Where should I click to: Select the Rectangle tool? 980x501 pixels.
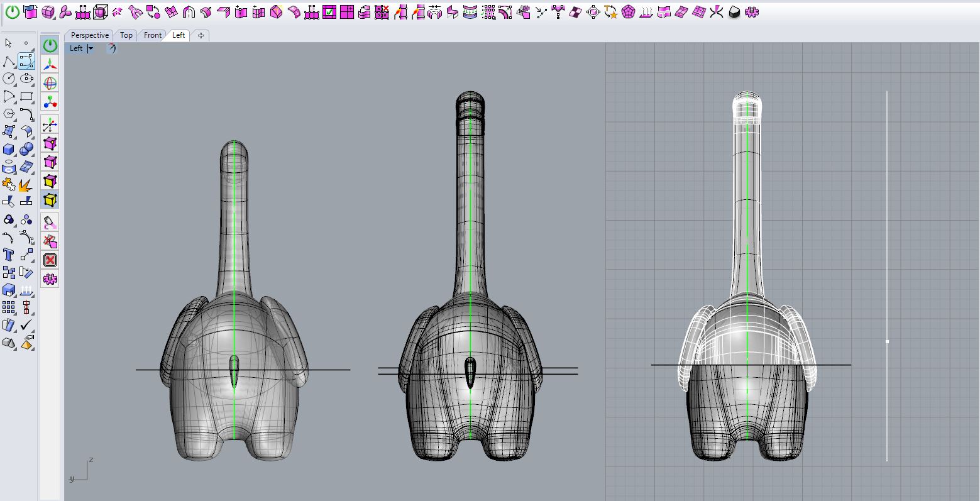coord(26,96)
